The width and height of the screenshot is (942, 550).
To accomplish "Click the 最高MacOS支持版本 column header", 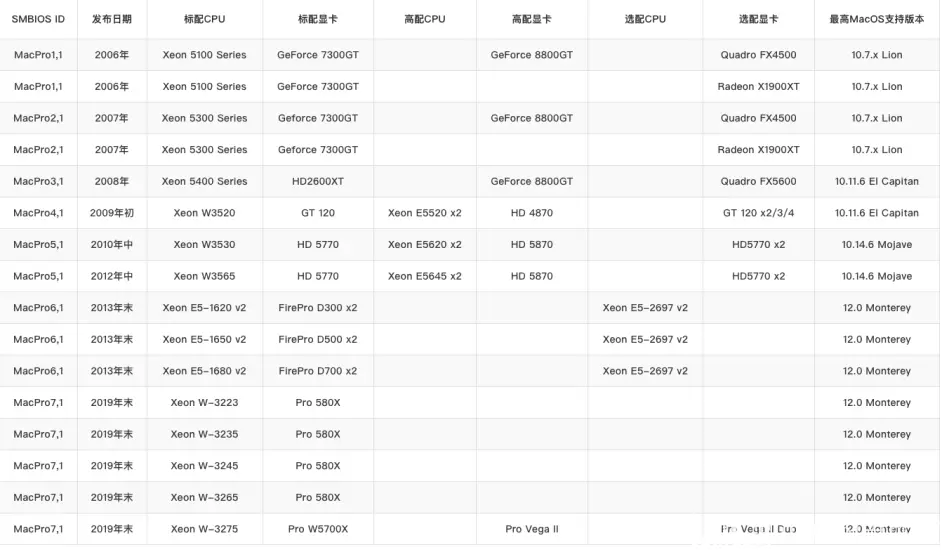I will [x=877, y=19].
